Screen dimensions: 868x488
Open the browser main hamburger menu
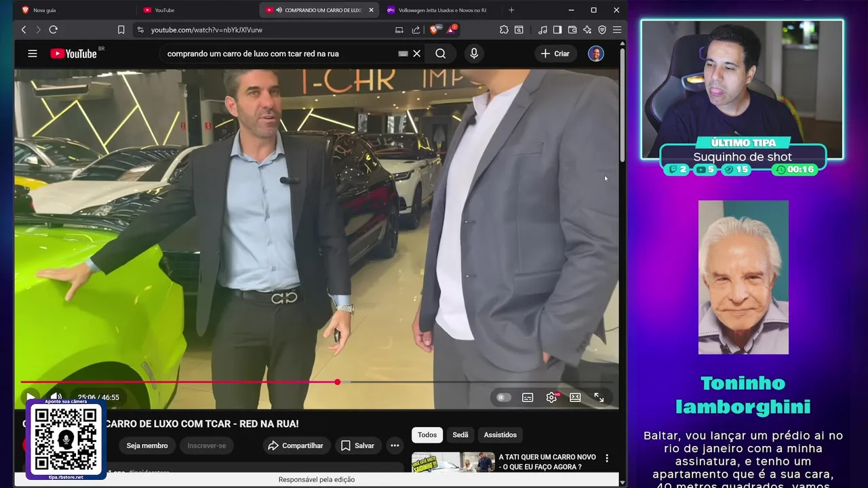point(617,30)
